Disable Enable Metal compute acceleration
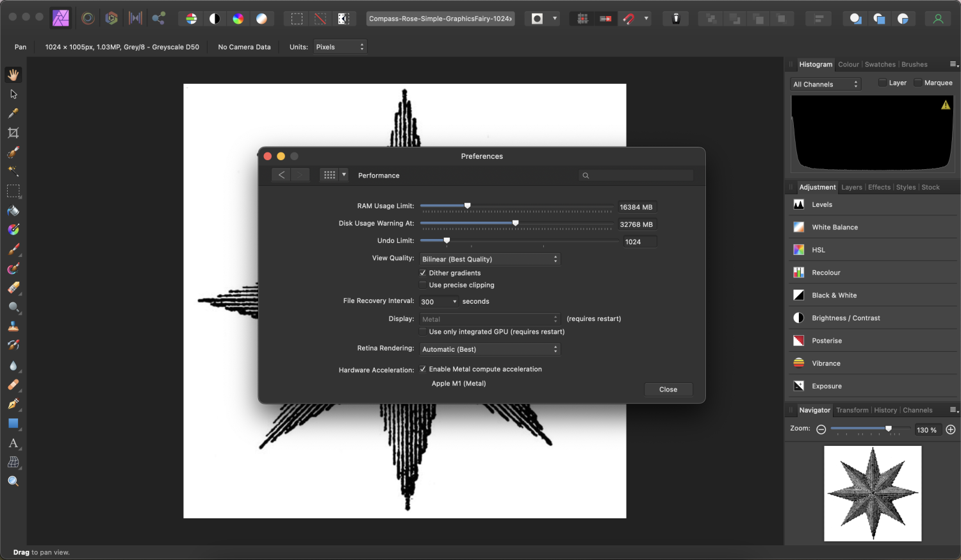The height and width of the screenshot is (560, 961). coord(423,369)
